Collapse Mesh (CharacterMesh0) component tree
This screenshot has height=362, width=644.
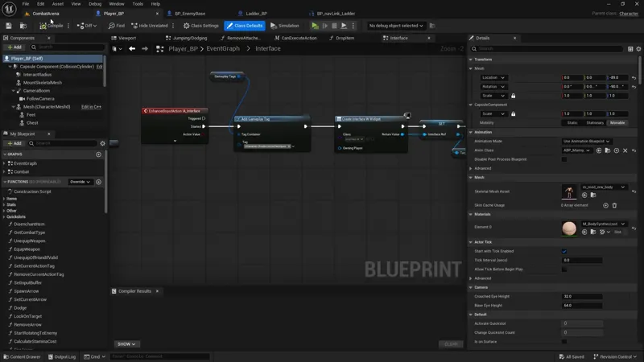pyautogui.click(x=14, y=107)
